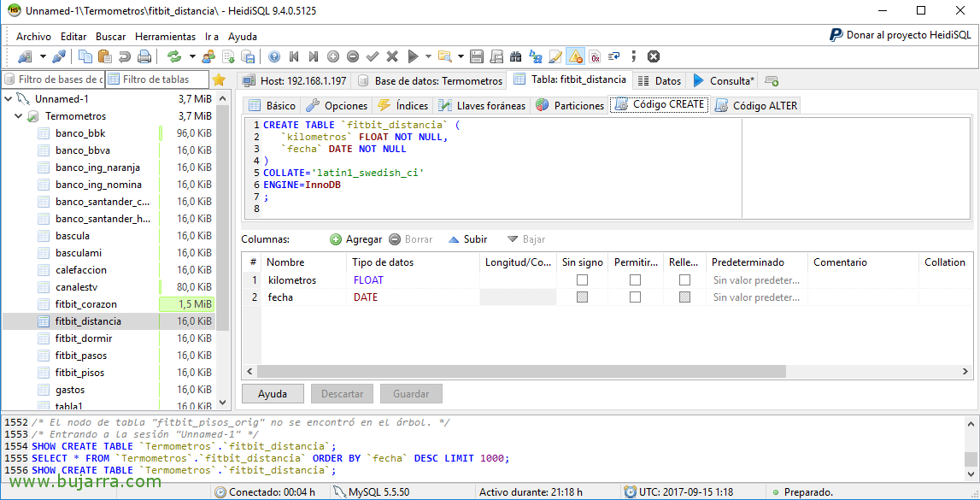
Task: Click the Agregar column button
Action: click(355, 239)
